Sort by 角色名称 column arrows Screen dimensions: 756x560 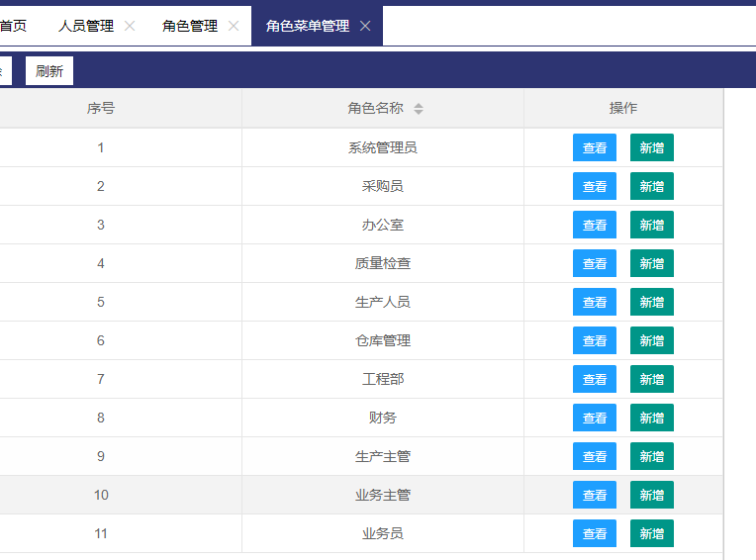click(419, 109)
